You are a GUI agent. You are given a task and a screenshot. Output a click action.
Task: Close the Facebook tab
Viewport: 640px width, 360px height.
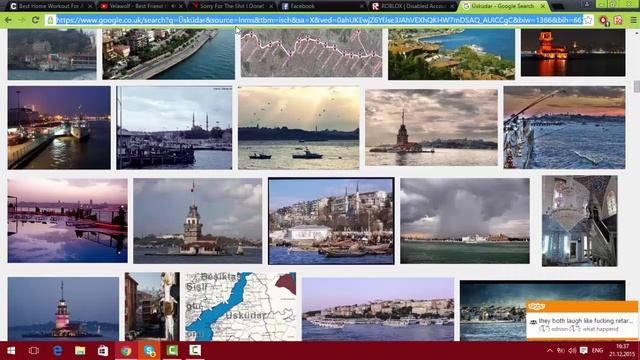(362, 6)
